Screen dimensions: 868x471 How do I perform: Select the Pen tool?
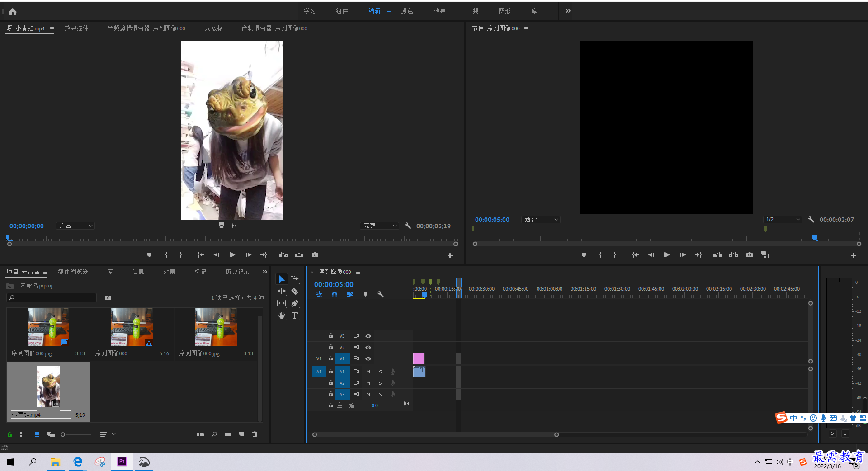295,304
